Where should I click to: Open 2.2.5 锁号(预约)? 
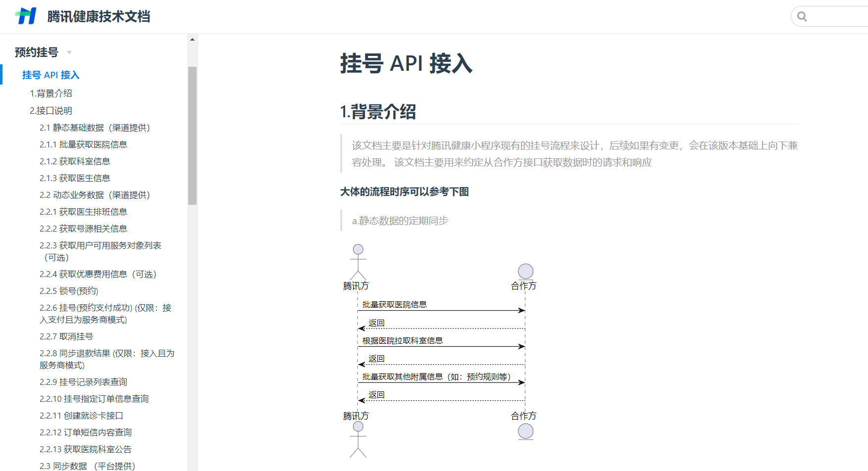tap(69, 291)
